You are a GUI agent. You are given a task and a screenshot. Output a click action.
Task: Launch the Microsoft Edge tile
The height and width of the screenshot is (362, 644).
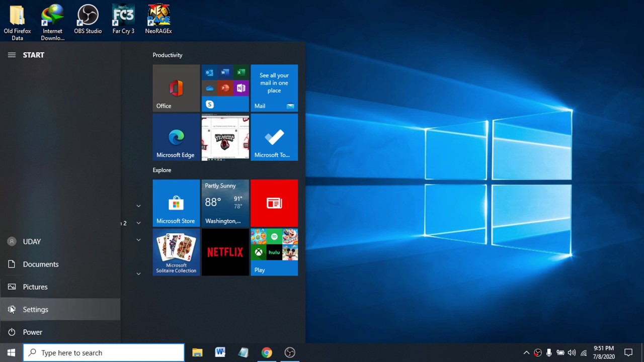(x=176, y=137)
